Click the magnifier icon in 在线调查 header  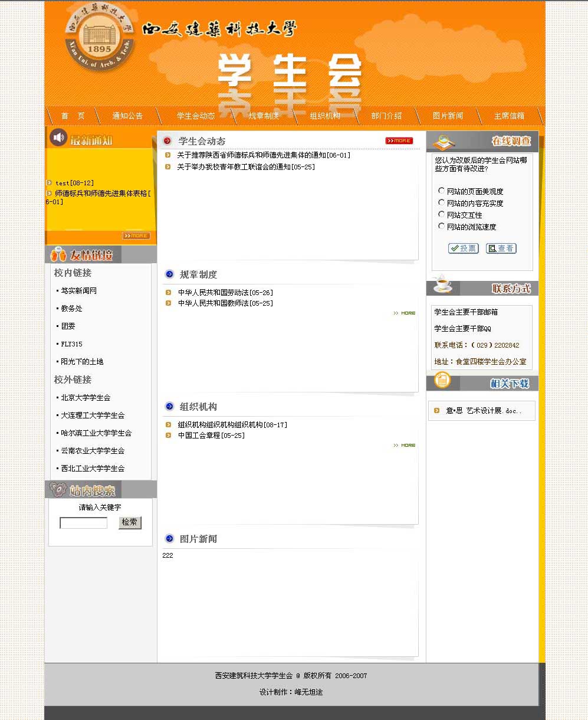(442, 142)
